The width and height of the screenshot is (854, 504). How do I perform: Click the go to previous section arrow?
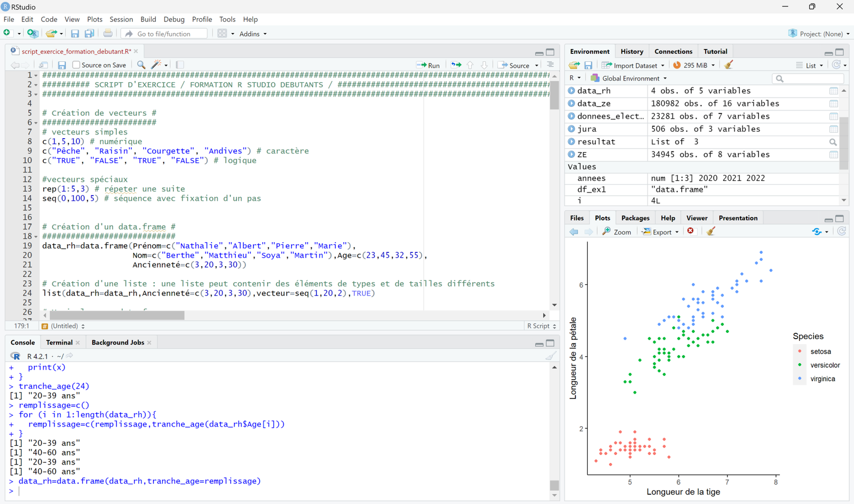point(470,65)
